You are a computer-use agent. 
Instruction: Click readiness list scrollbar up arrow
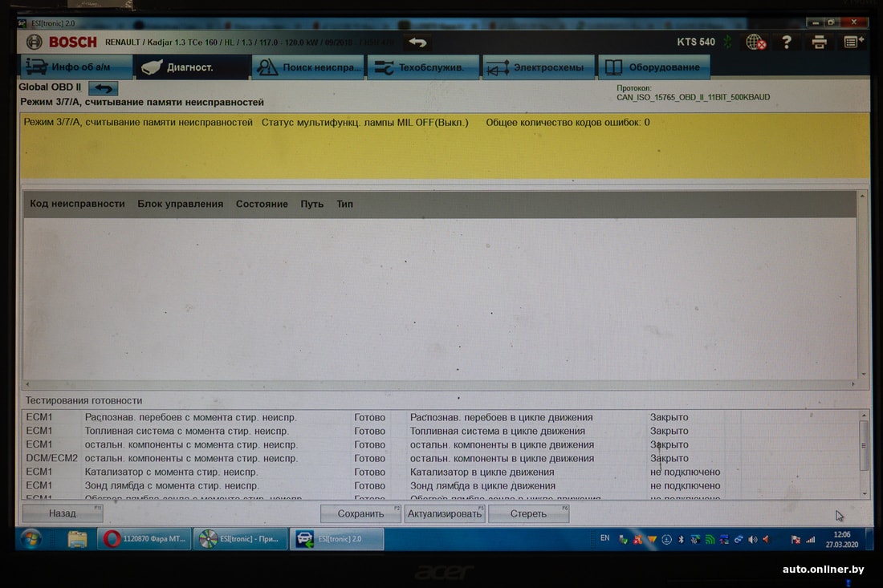click(x=865, y=416)
